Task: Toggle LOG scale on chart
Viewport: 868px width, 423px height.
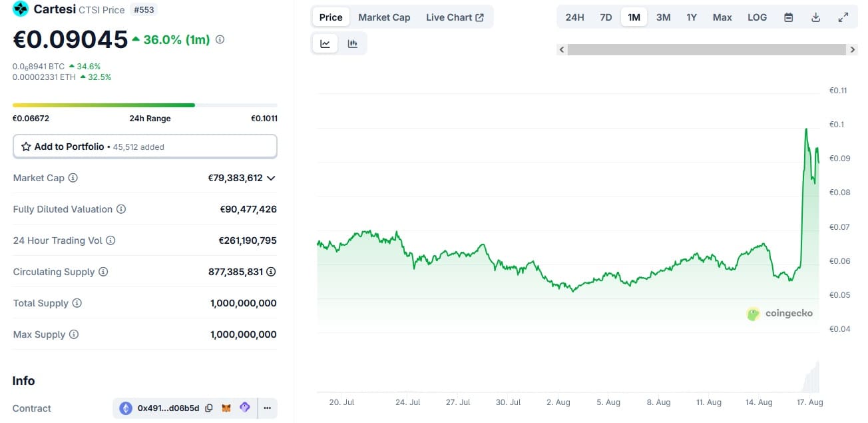Action: [757, 17]
